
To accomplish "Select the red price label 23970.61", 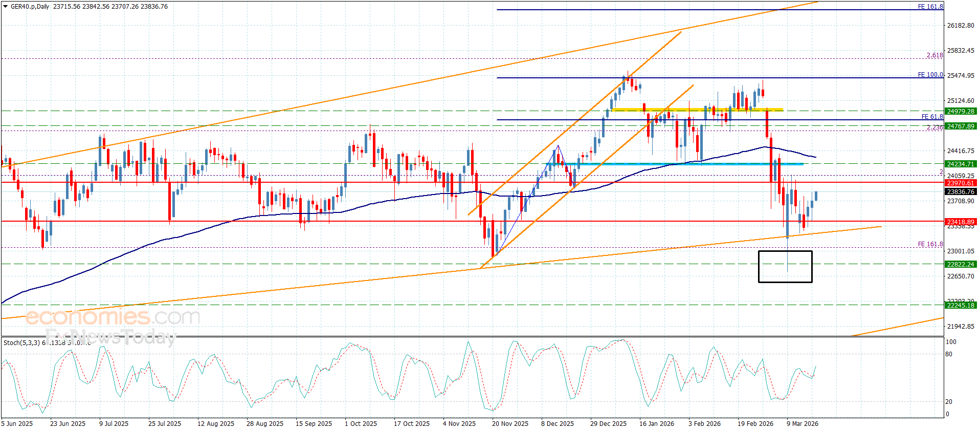I will tap(961, 183).
